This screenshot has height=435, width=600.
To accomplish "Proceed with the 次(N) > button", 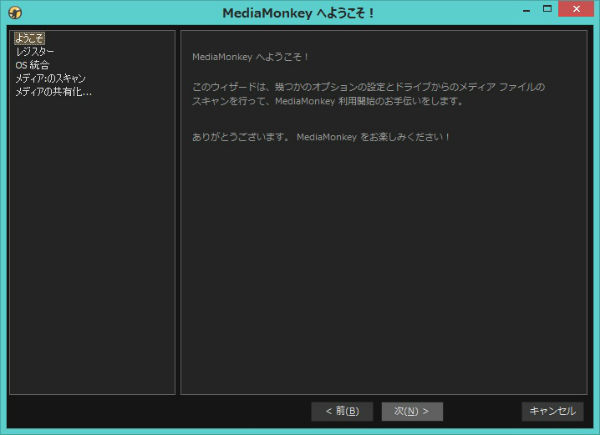I will tap(412, 411).
